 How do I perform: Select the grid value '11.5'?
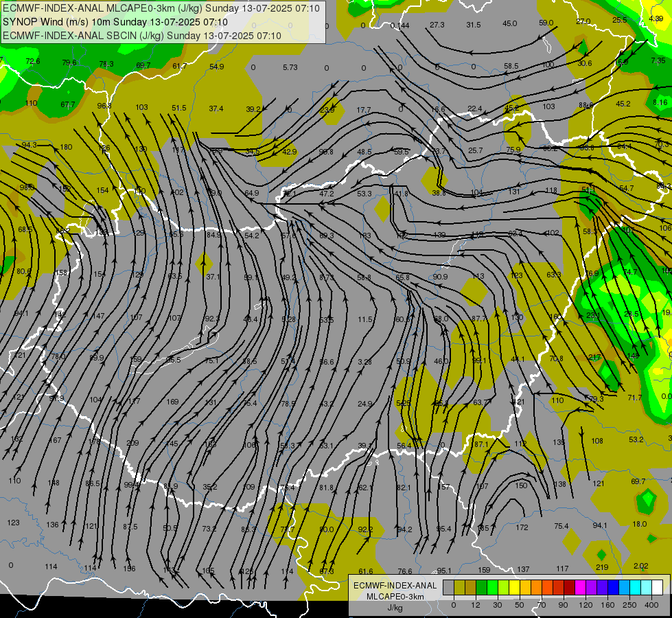(x=365, y=319)
